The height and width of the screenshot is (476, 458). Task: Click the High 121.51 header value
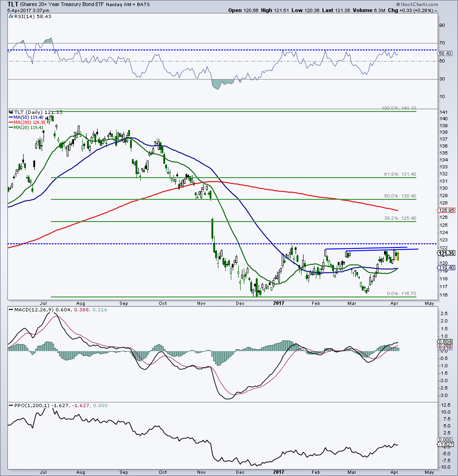coord(275,10)
